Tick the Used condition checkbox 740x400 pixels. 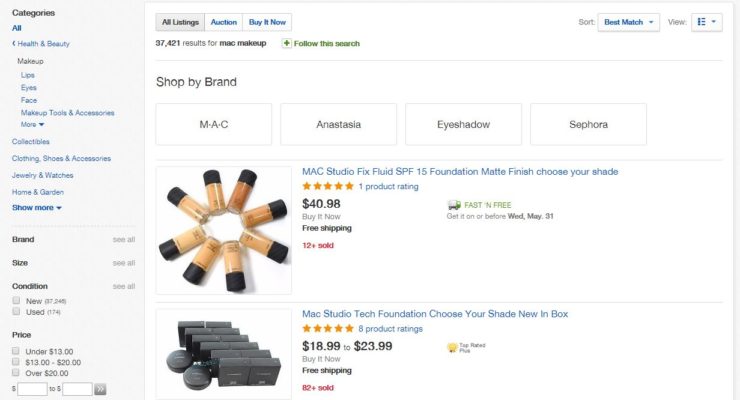click(16, 312)
